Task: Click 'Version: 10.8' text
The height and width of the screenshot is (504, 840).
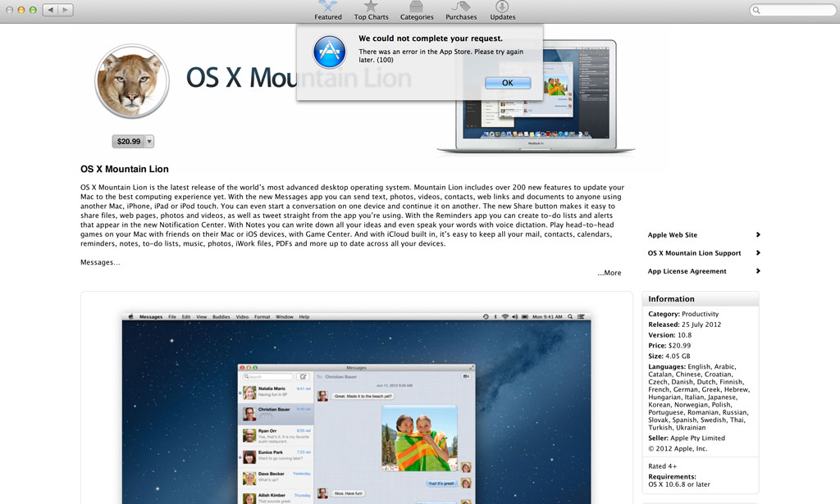Action: [669, 335]
